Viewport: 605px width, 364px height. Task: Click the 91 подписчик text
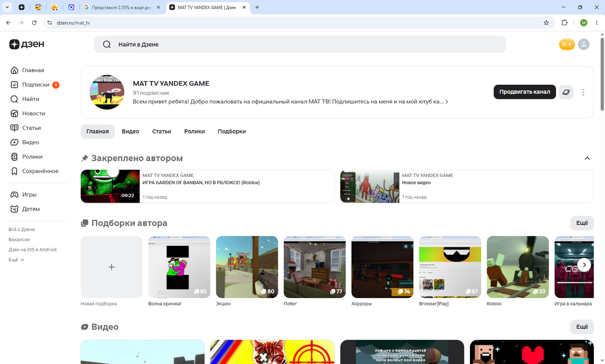coord(151,93)
